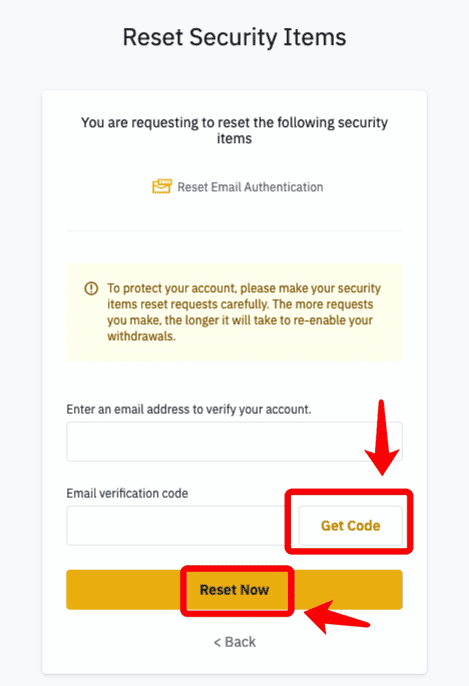469x686 pixels.
Task: Click the Reset Security Items page heading
Action: 234,37
